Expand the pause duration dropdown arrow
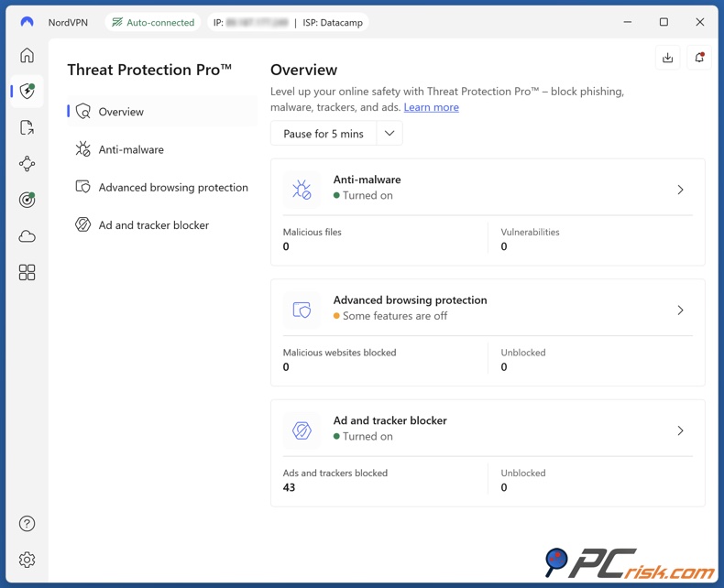724x588 pixels. (389, 134)
